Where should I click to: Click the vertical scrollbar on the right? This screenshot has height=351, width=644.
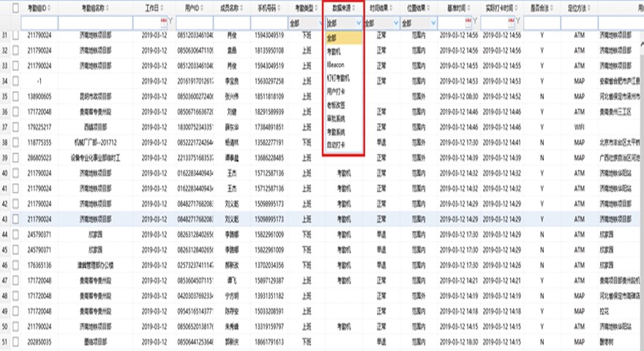tap(640, 183)
